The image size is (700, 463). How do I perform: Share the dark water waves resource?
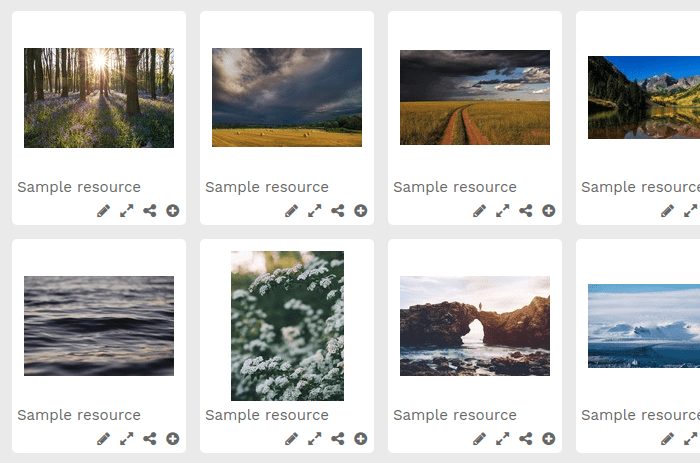(150, 439)
